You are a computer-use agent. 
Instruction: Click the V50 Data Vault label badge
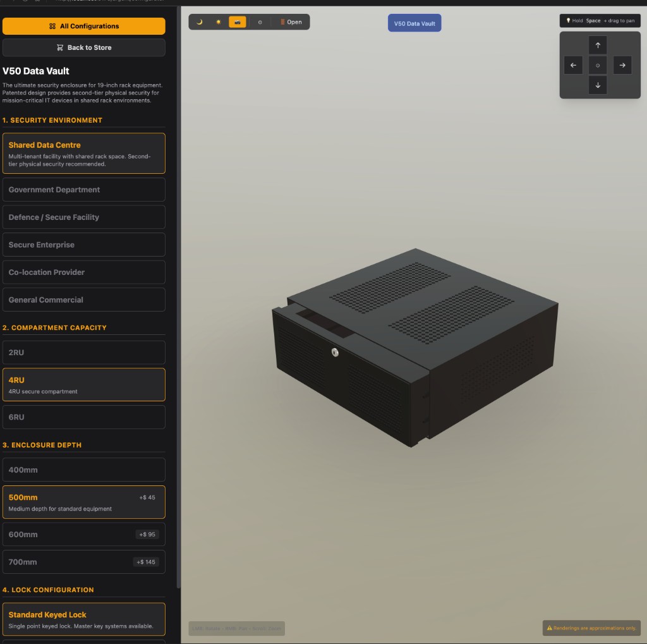click(414, 23)
